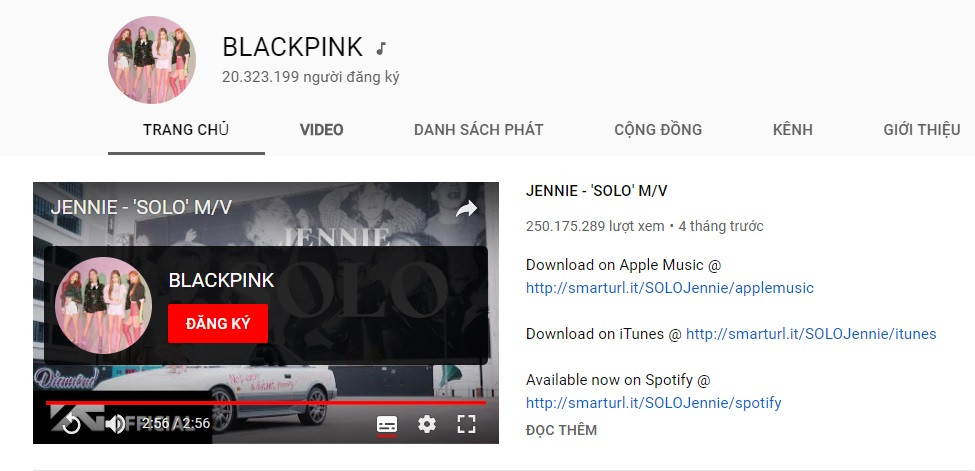Open the DANH SÁCH PHÁT tab
The image size is (975, 471).
point(479,129)
